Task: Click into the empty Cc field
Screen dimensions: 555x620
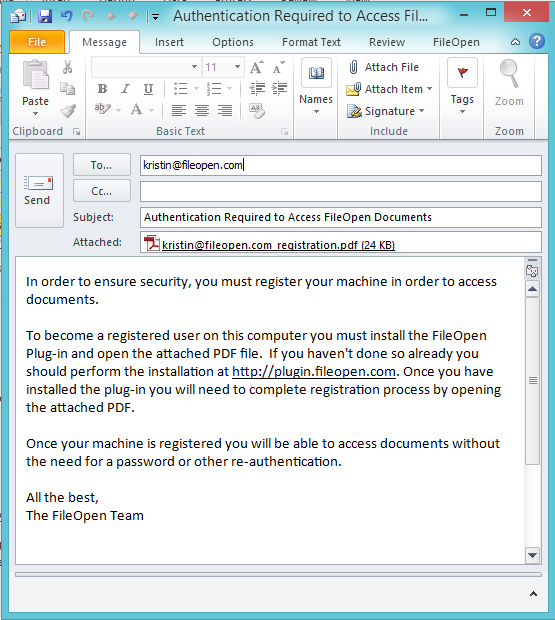Action: 341,191
